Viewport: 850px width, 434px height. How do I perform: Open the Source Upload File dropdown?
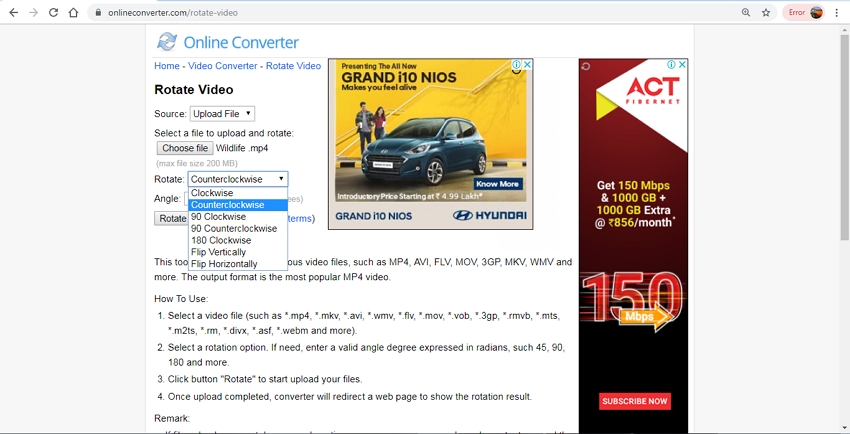point(222,114)
